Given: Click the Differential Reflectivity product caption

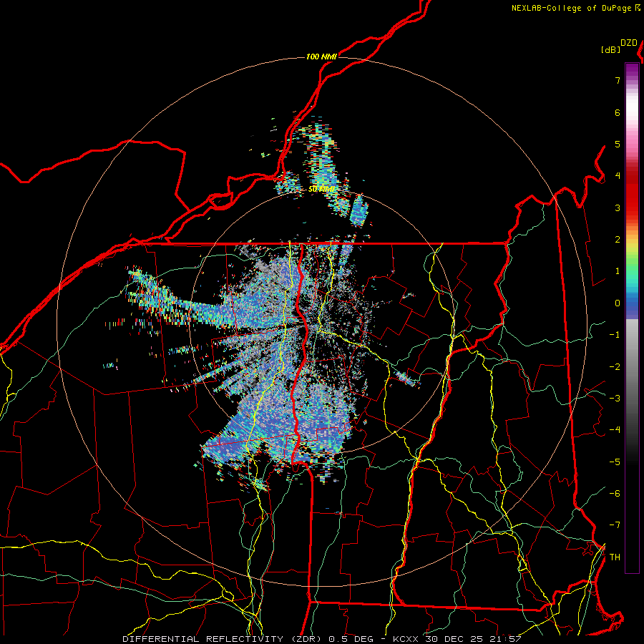Looking at the screenshot, I should (x=322, y=639).
